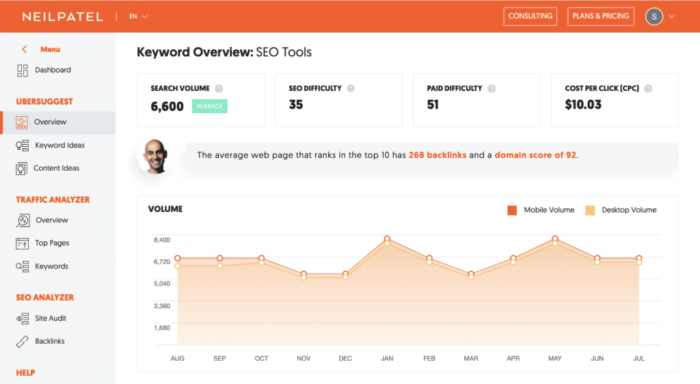Image resolution: width=700 pixels, height=384 pixels.
Task: Click the back arrow next to Menu
Action: coord(24,49)
